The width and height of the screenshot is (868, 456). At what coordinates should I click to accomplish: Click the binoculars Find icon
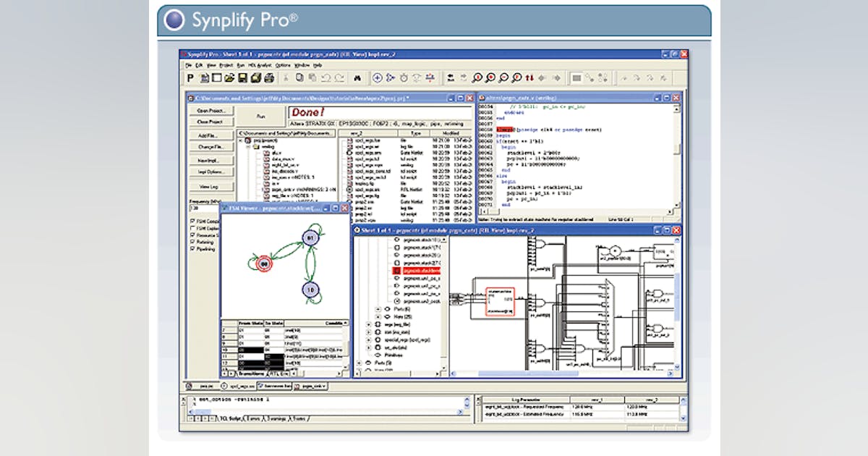357,77
